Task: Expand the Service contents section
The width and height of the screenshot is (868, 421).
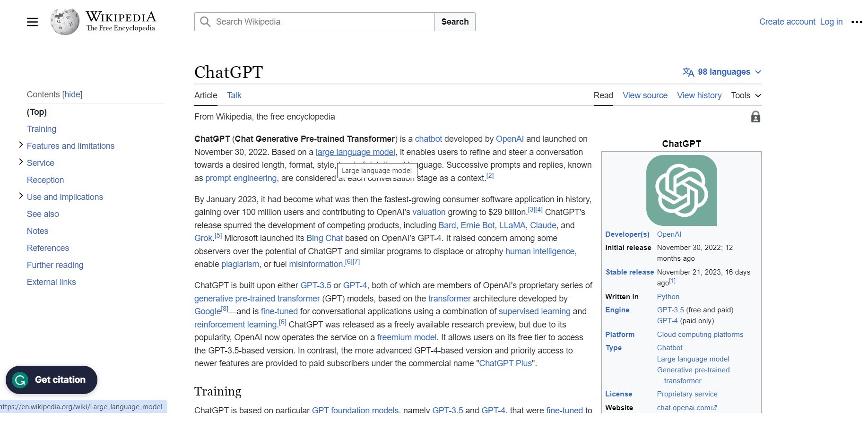Action: (21, 162)
